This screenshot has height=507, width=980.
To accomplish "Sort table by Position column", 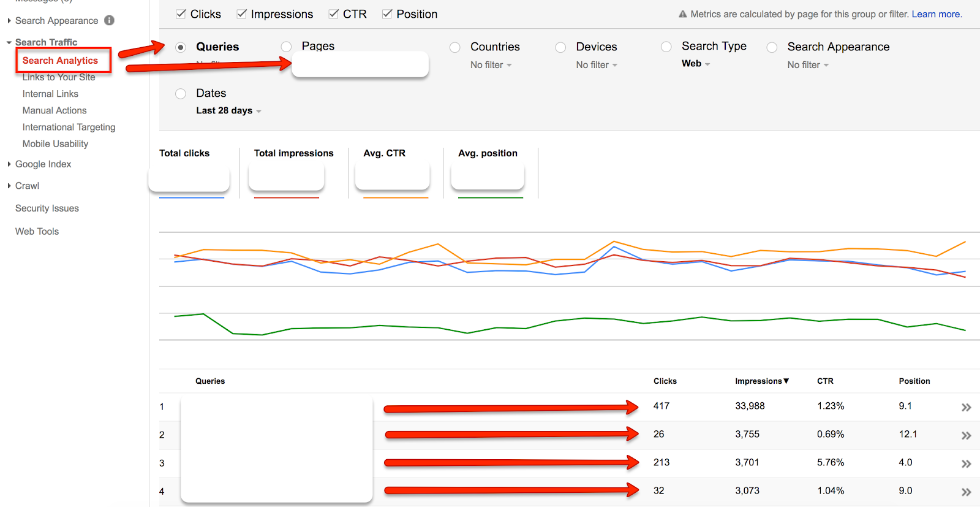I will coord(914,381).
